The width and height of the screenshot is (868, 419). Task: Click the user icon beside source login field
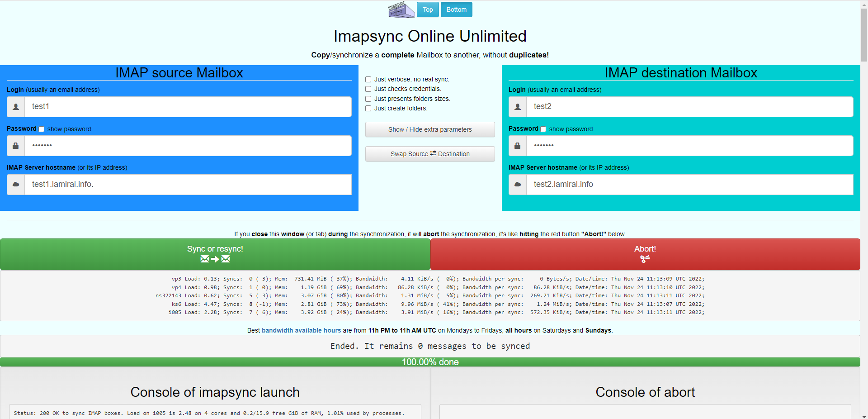point(15,107)
